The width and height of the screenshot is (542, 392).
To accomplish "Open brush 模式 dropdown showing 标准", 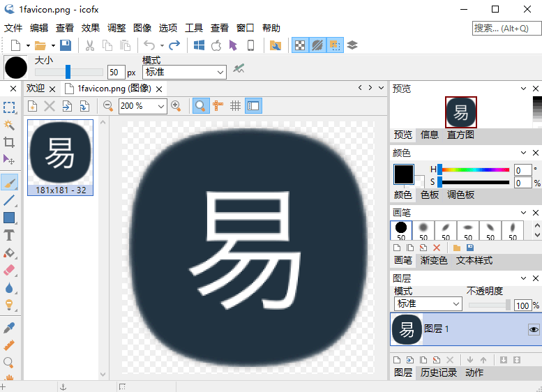I will pos(184,73).
